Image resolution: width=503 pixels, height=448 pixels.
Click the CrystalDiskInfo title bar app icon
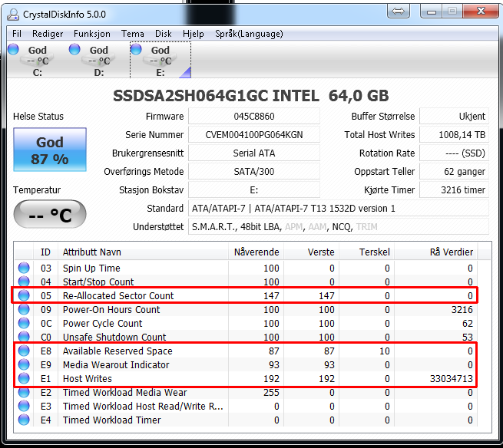click(14, 14)
